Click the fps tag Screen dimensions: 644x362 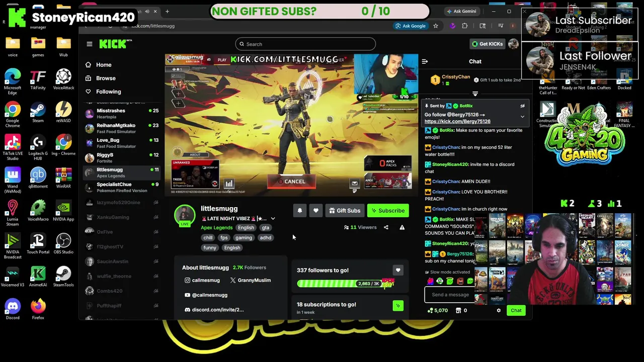coord(224,238)
